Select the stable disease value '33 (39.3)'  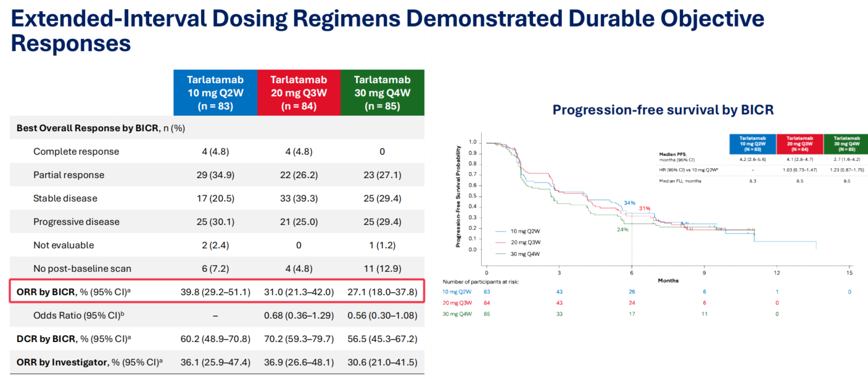(299, 198)
